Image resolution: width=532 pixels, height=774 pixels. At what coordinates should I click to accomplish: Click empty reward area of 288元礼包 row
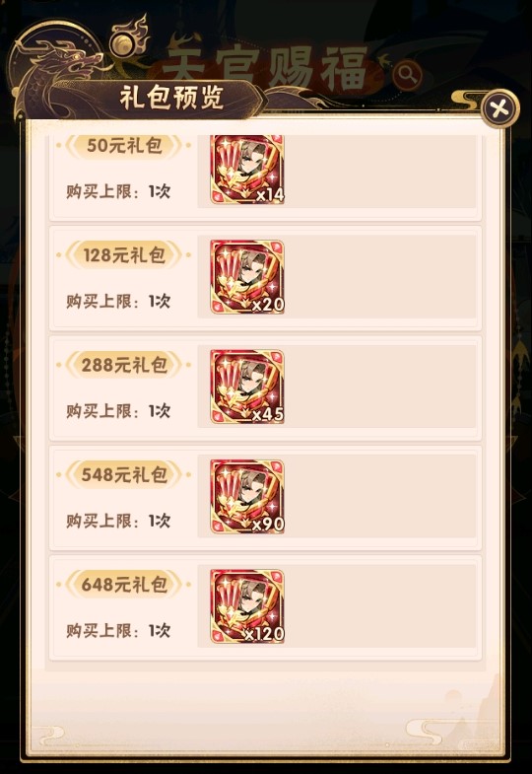pos(379,387)
